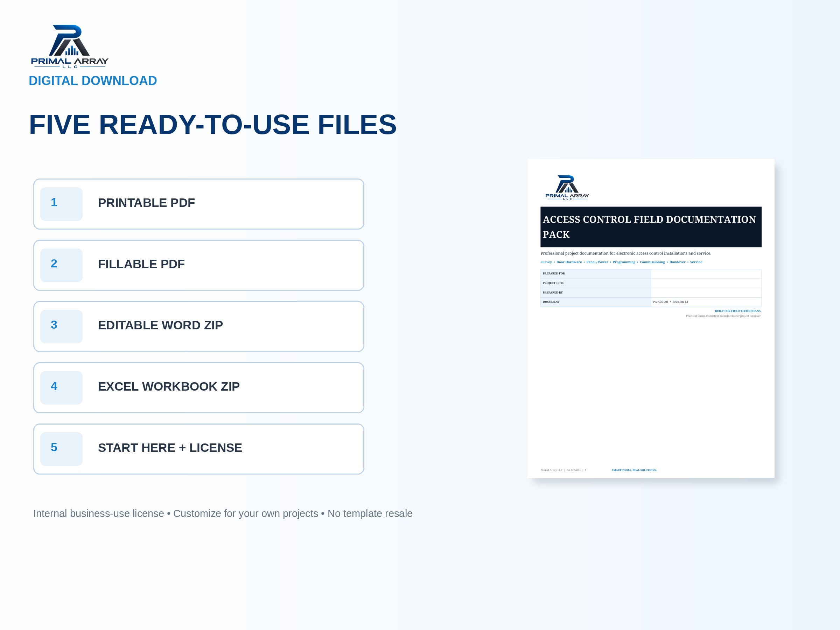Click the DOCUMENT row label
Screen dimensions: 840x630
point(551,302)
